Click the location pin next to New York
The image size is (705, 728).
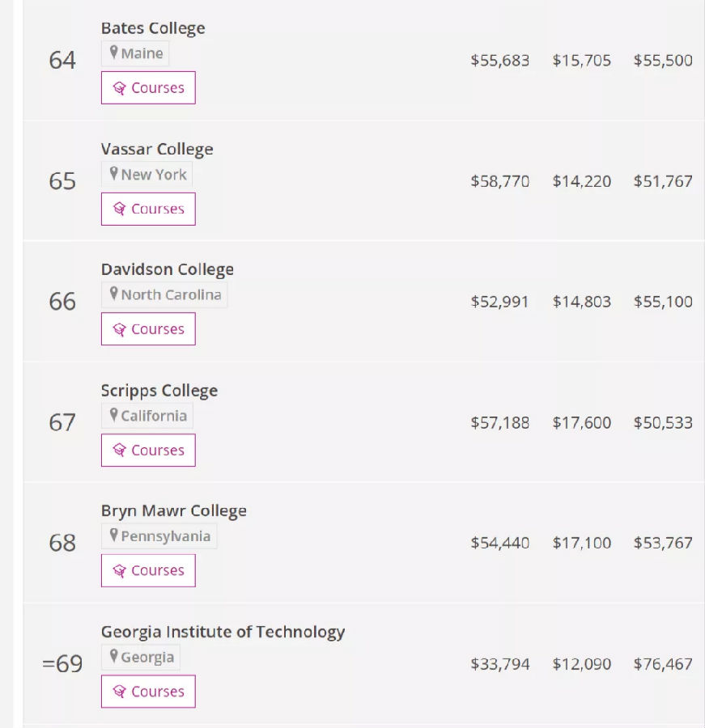[114, 174]
